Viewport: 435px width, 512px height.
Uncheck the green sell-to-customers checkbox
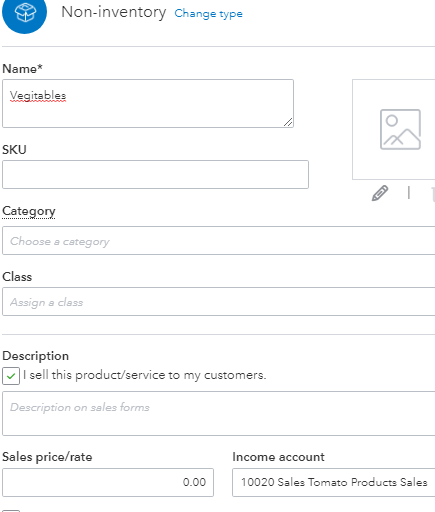coord(11,376)
